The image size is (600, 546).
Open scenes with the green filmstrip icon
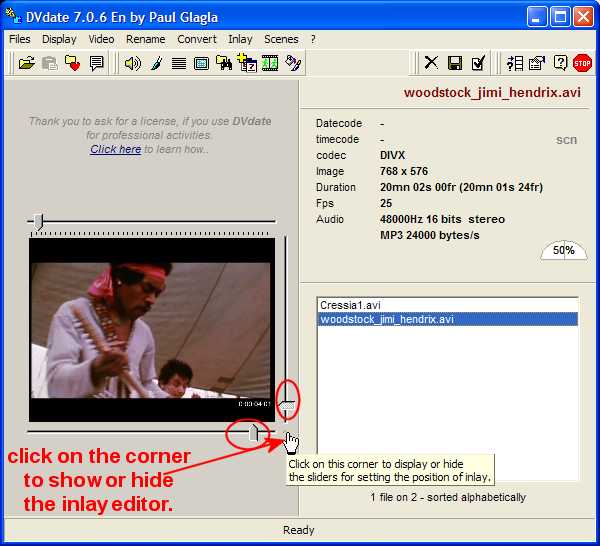pyautogui.click(x=270, y=63)
